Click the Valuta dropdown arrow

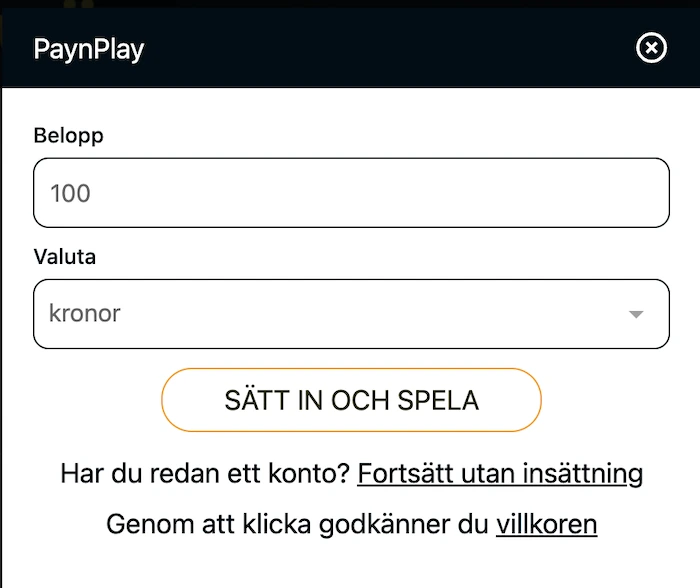tap(636, 315)
